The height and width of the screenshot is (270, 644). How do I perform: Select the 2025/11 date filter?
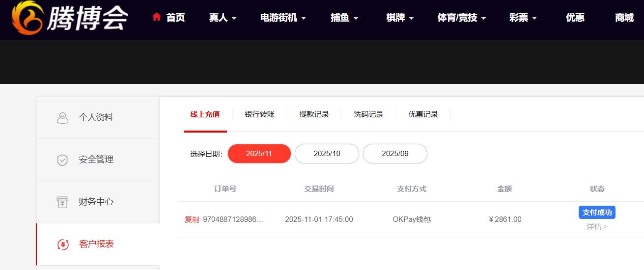[x=259, y=154]
